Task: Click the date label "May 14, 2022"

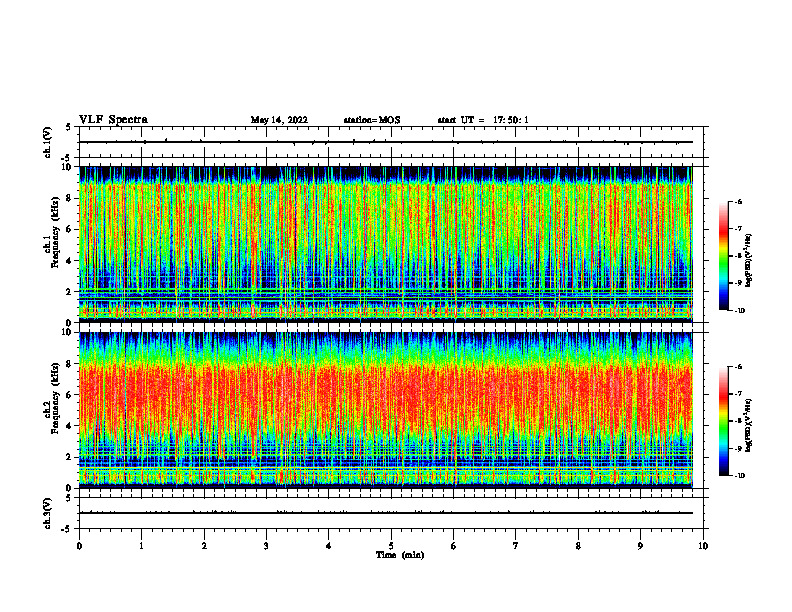Action: (279, 120)
